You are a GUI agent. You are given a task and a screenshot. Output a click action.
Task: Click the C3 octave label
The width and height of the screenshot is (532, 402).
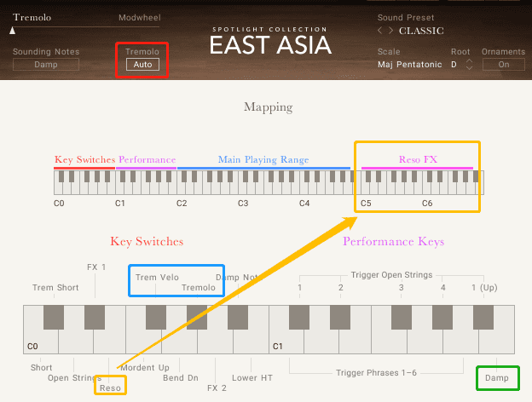[x=243, y=204]
